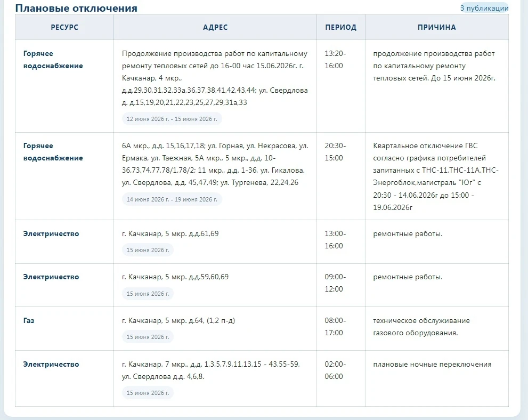
Task: Click "Электричество" in the 09:00-12:00 row
Action: tap(51, 277)
